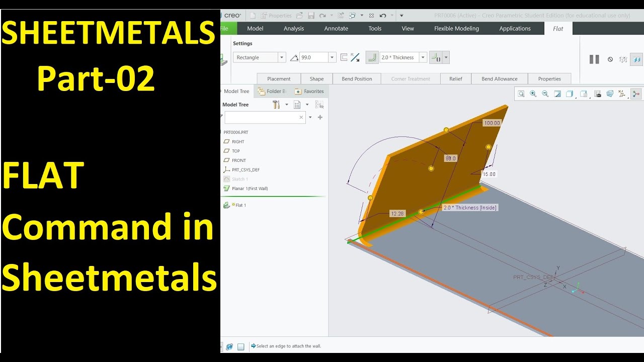Click the Regenerate icon in quick access toolbar
Screen dimensions: 644x362
click(341, 16)
